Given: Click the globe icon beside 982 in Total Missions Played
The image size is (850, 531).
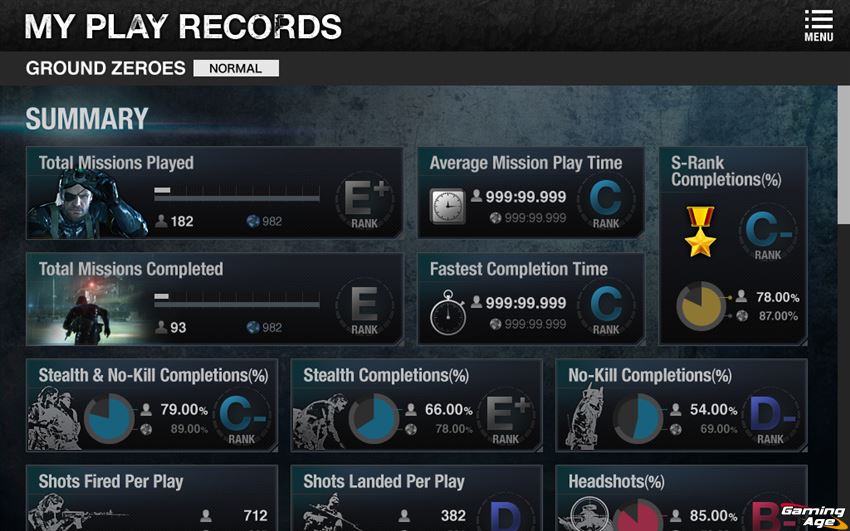Looking at the screenshot, I should coord(253,221).
